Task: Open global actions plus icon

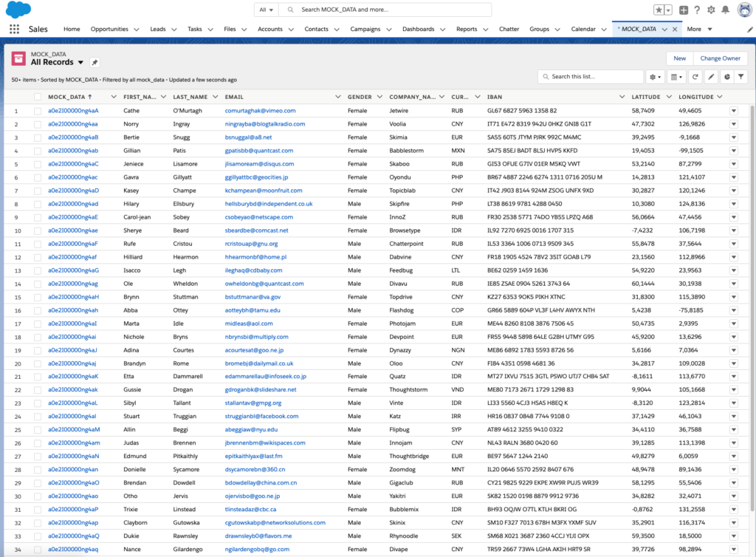Action: click(683, 10)
